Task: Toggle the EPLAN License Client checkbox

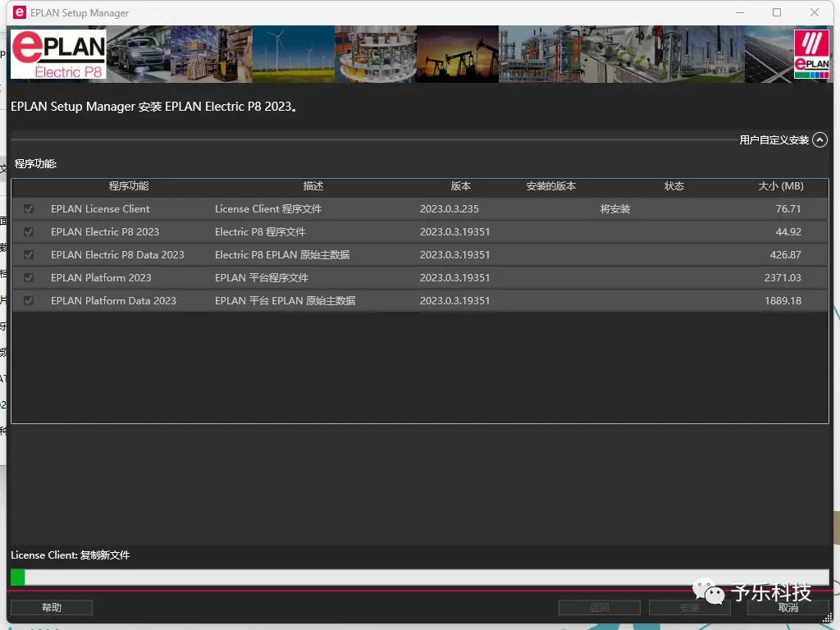Action: (29, 209)
